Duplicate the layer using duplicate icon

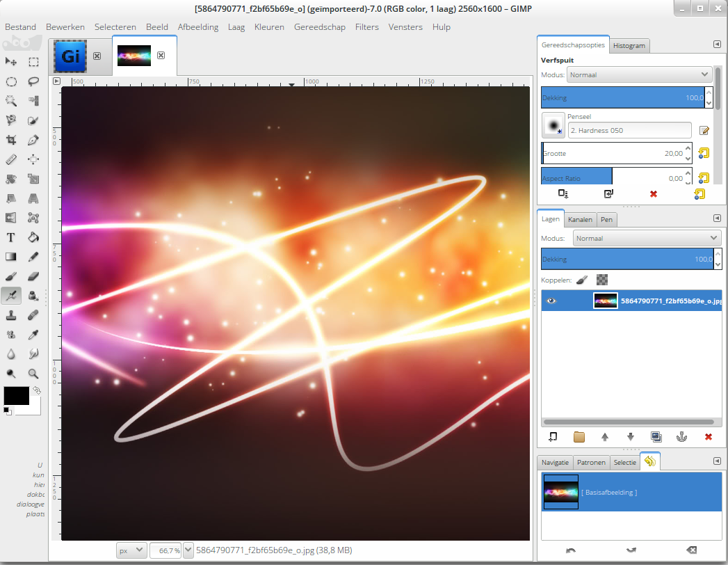(x=656, y=437)
